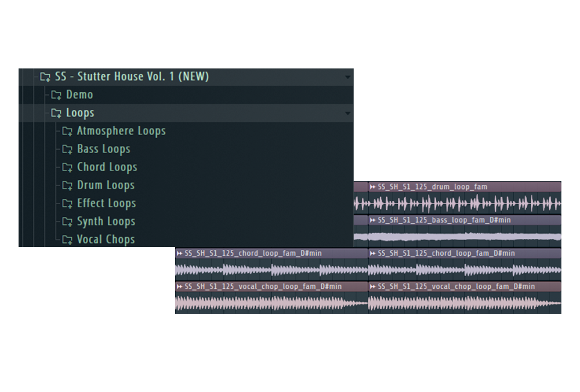Select the SS - Stutter House Vol. 1 label
Screen dimensions: 580x392
132,77
